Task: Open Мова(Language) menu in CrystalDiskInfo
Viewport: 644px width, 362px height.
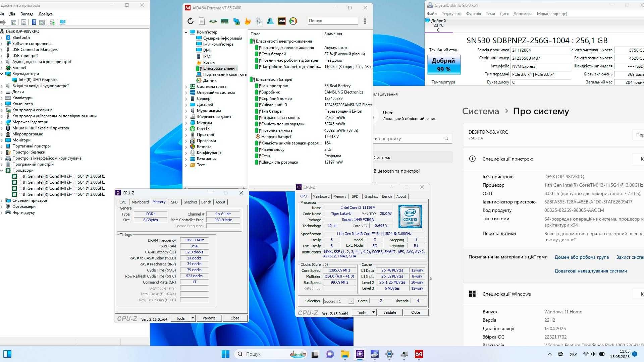Action: coord(552,14)
